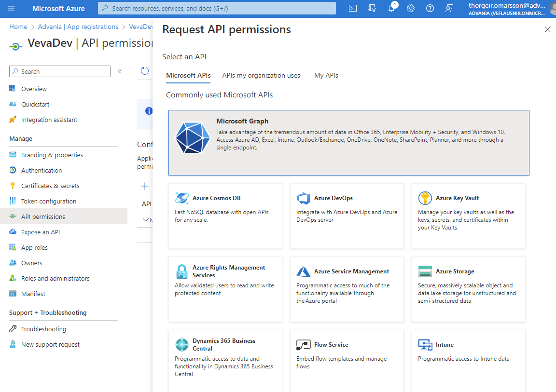Select Dynamics 365 Business Central card

point(225,361)
